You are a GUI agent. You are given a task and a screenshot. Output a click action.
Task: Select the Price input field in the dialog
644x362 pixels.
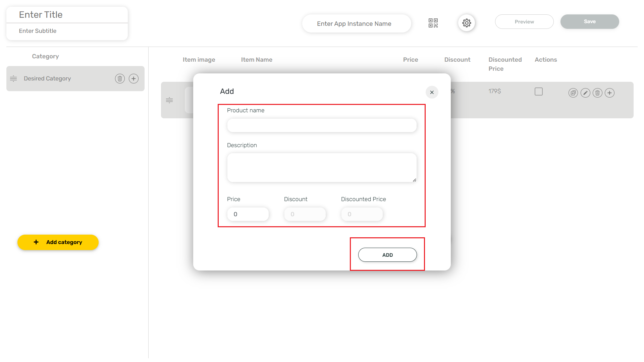tap(248, 214)
